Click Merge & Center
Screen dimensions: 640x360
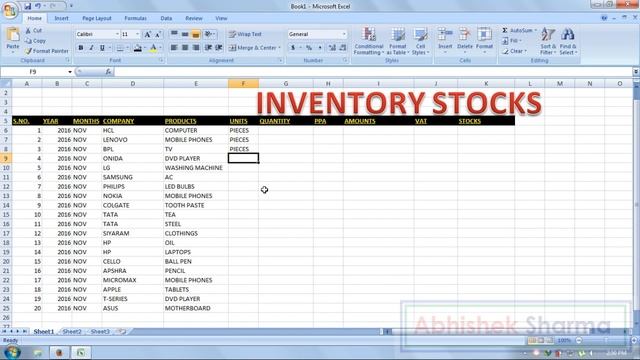[252, 48]
